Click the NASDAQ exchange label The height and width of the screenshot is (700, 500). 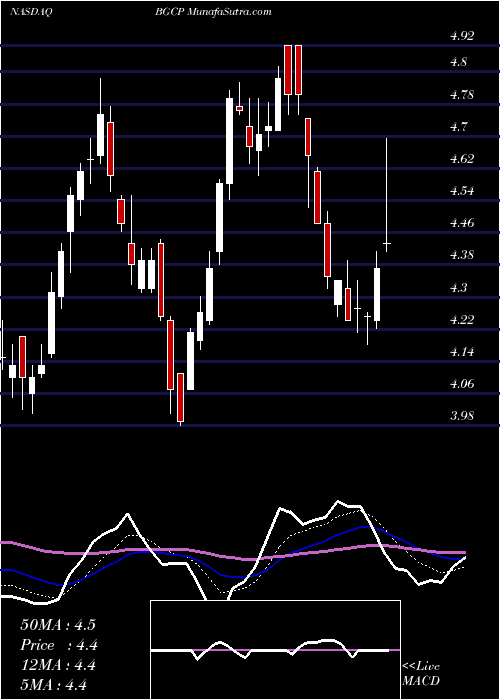30,12
